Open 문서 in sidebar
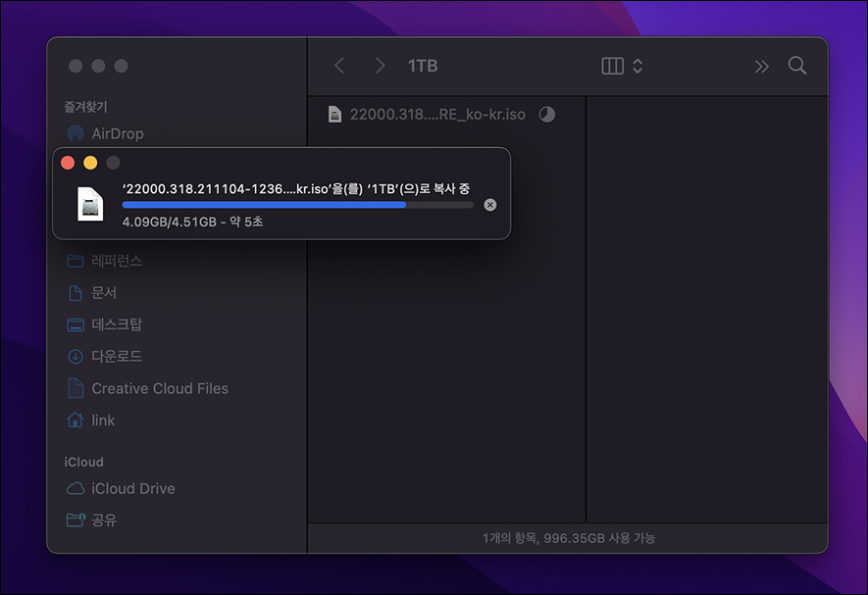 [104, 293]
